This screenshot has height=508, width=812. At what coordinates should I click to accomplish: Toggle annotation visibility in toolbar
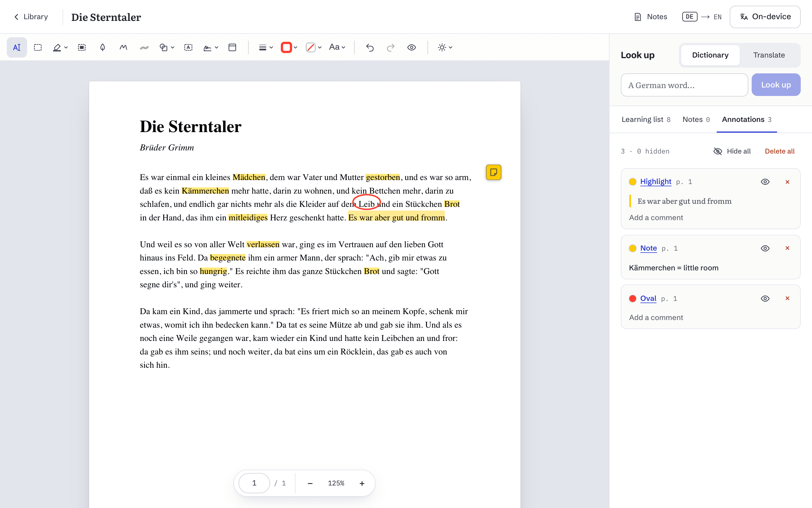pyautogui.click(x=412, y=47)
